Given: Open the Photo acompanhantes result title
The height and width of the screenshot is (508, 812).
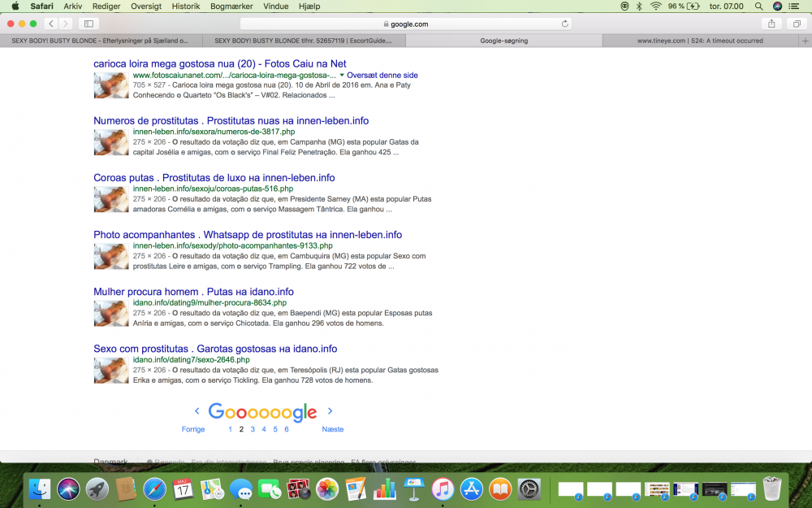Looking at the screenshot, I should point(248,235).
